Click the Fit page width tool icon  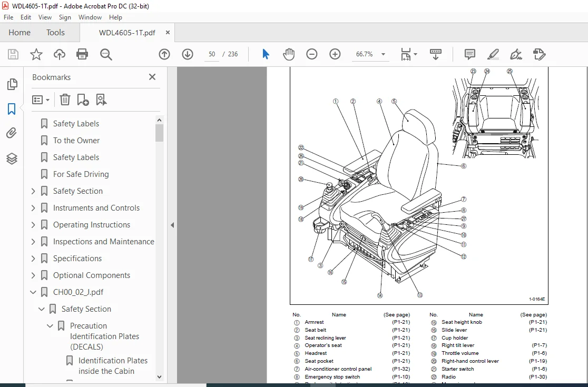coord(406,54)
